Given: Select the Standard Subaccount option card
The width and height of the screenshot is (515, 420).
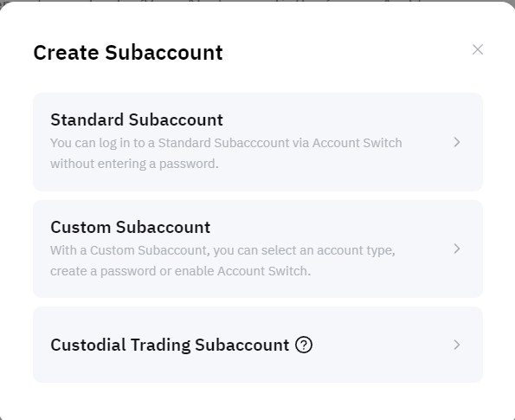Looking at the screenshot, I should point(258,142).
